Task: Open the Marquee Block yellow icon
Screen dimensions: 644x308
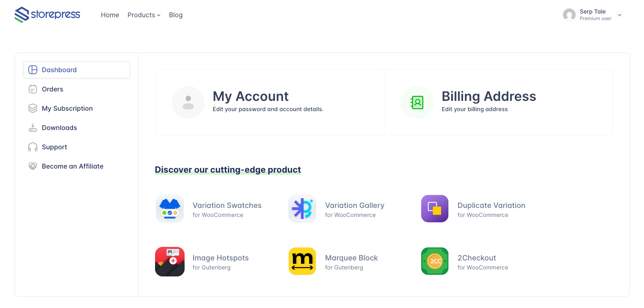Action: point(302,261)
